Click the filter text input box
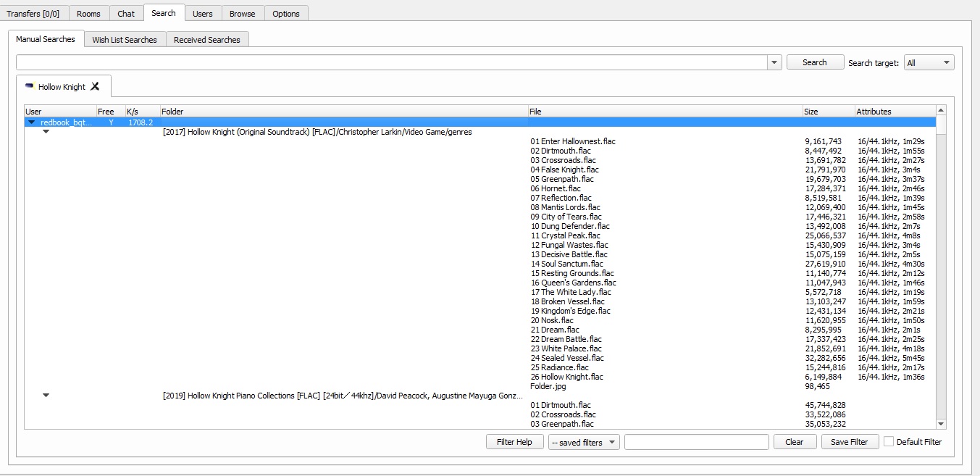 [696, 442]
